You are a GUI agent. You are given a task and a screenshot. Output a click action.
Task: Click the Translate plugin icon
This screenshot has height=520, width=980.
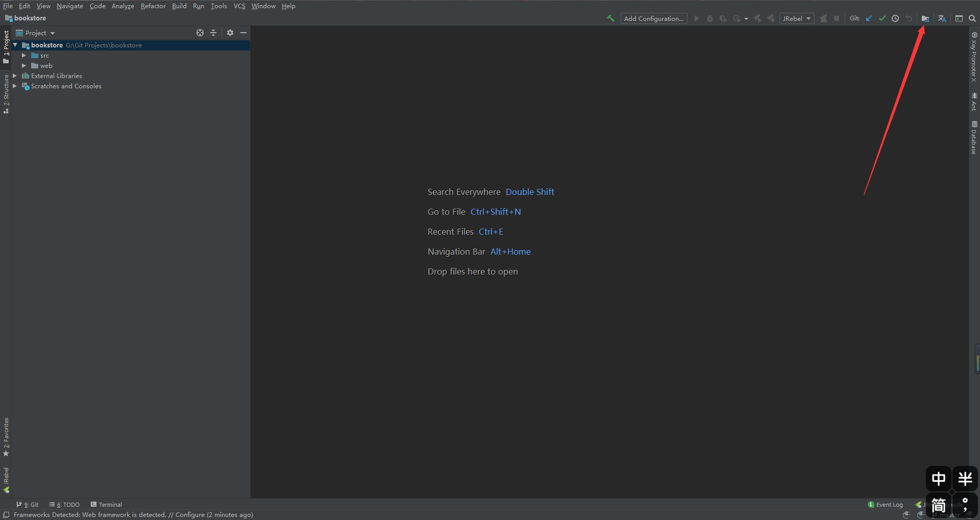(x=942, y=18)
